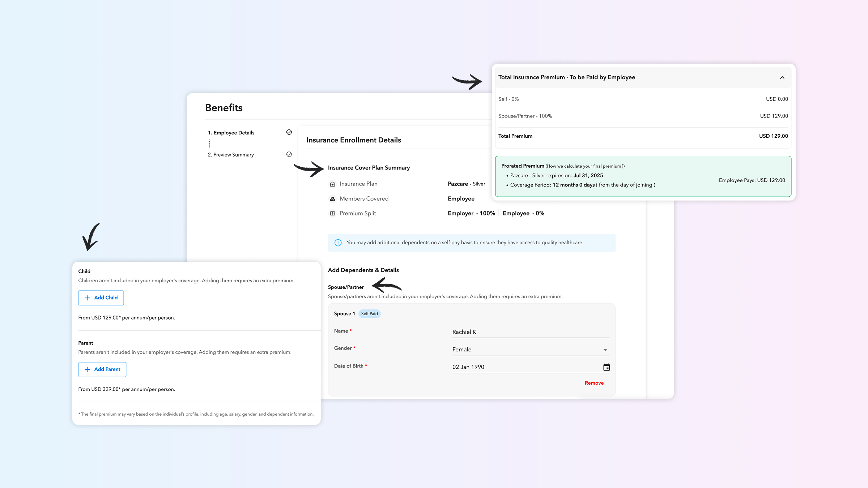
Task: Click the info icon in blue banner
Action: [x=338, y=243]
